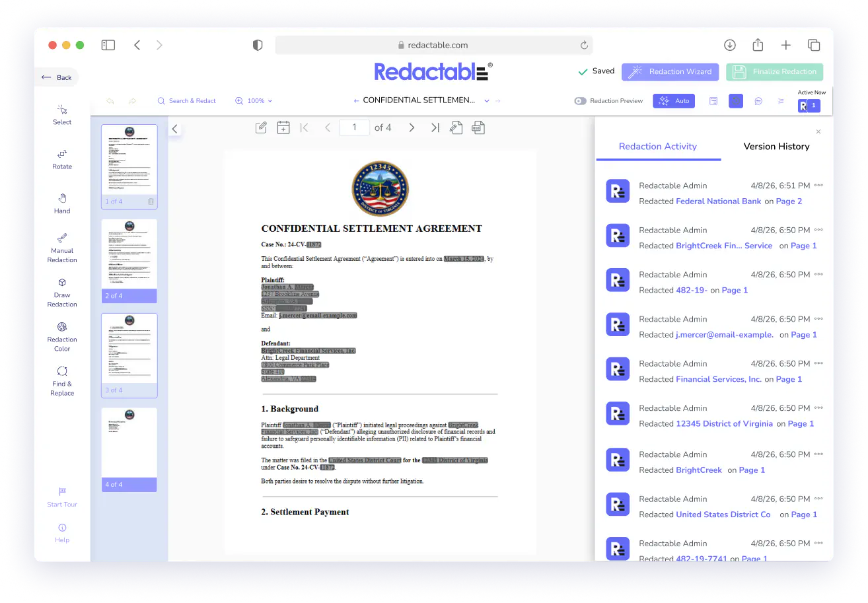868x603 pixels.
Task: Go to the next page arrow
Action: pyautogui.click(x=412, y=127)
